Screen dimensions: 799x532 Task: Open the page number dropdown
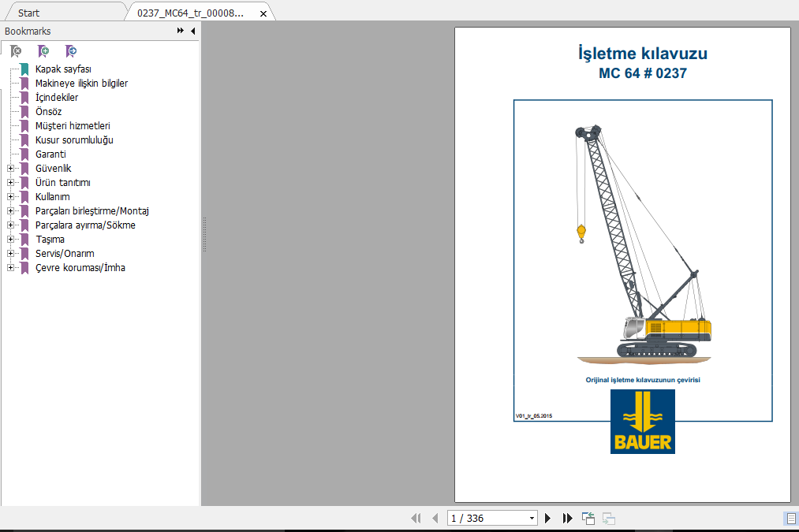(x=532, y=519)
